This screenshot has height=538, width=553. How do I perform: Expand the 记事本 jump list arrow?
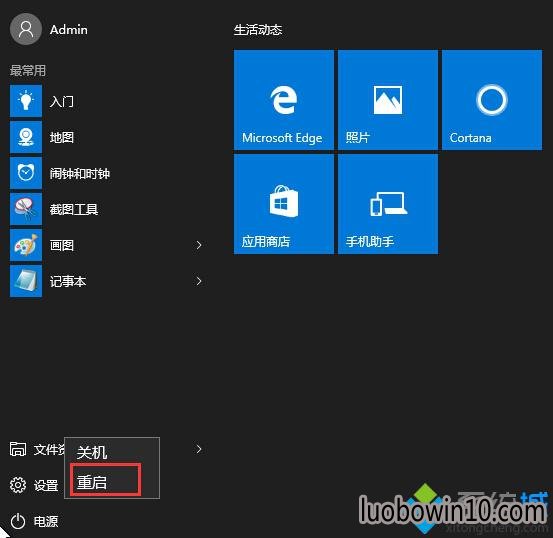(199, 281)
